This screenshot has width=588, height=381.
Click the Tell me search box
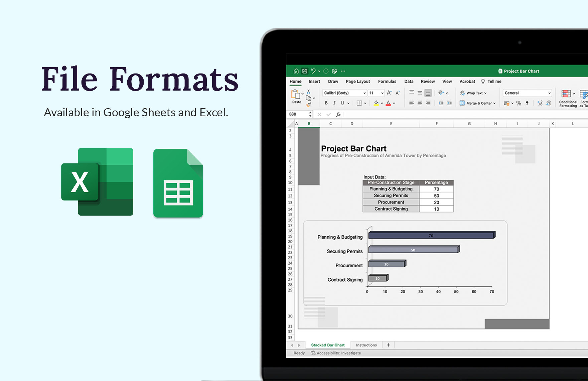click(x=491, y=81)
